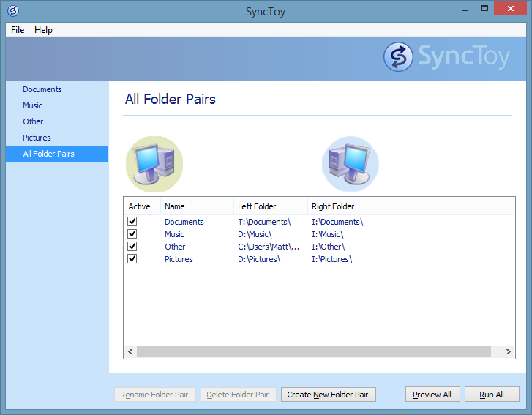Select All Folder Pairs in sidebar
This screenshot has width=532, height=415.
pos(57,154)
